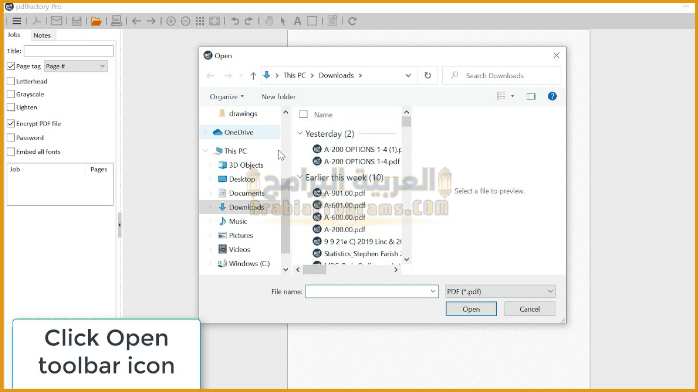Collapse the This PC tree node arrow
Viewport: 698px width, 392px height.
point(206,151)
